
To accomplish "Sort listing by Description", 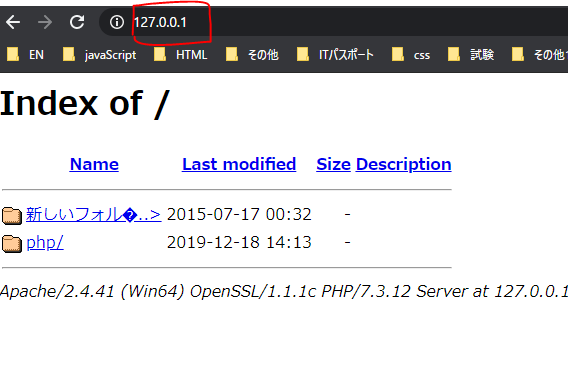I will point(404,164).
